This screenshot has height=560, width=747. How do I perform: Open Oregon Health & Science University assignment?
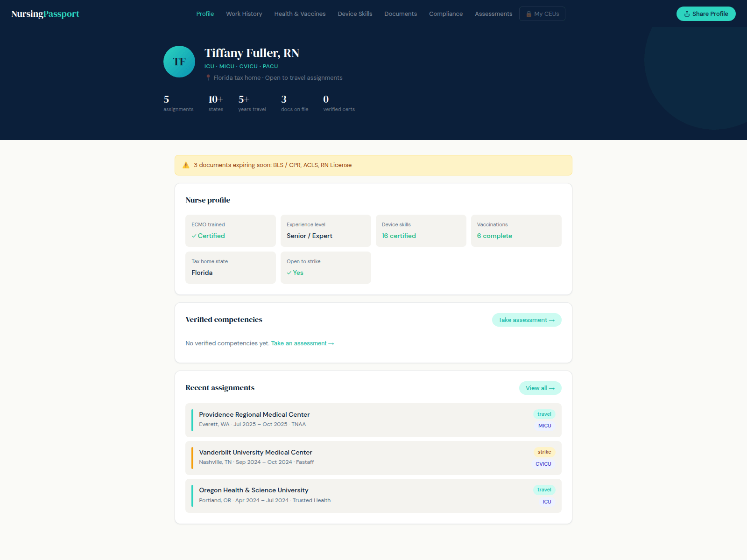[x=373, y=496]
